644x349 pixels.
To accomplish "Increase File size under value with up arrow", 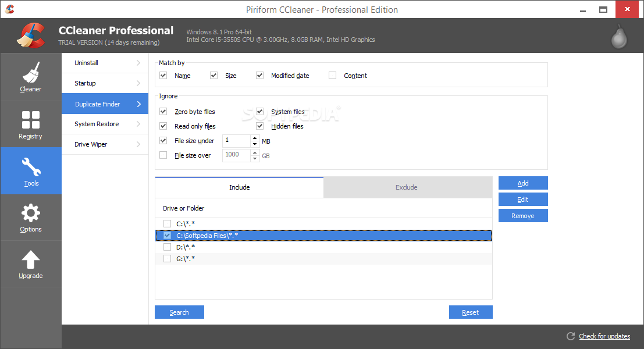I will pyautogui.click(x=255, y=138).
